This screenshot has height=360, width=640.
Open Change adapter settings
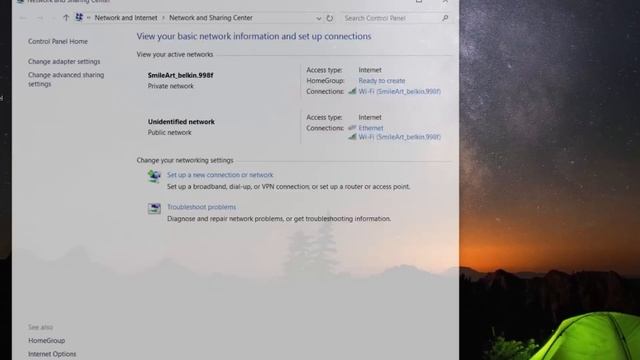pyautogui.click(x=64, y=61)
